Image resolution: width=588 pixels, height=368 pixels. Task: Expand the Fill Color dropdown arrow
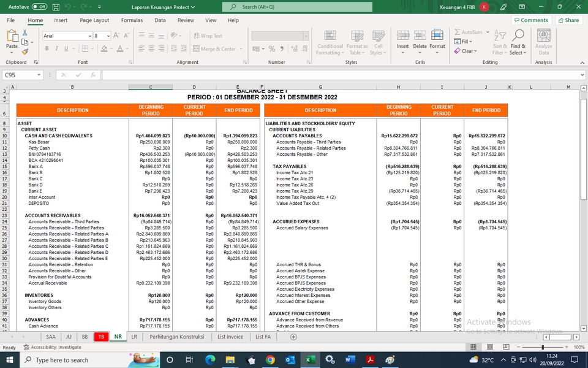pos(111,48)
